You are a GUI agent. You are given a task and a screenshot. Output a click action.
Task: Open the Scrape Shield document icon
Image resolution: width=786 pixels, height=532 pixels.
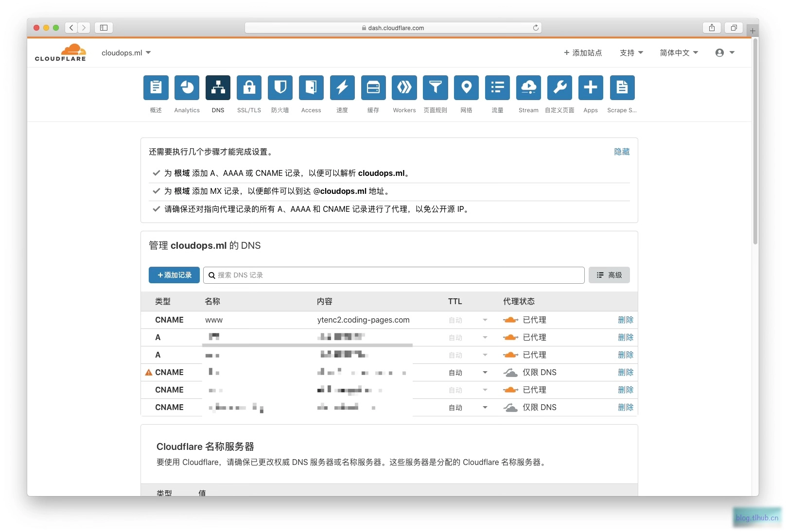[622, 87]
